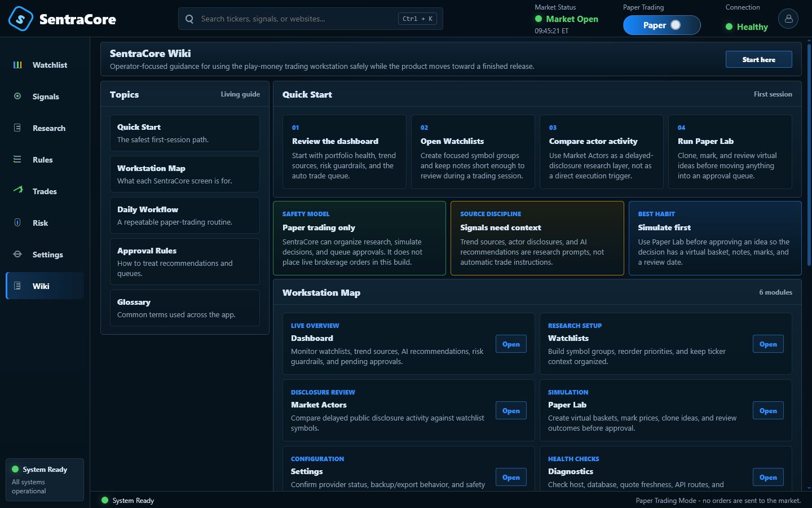
Task: Go to the Signals section
Action: click(x=46, y=97)
